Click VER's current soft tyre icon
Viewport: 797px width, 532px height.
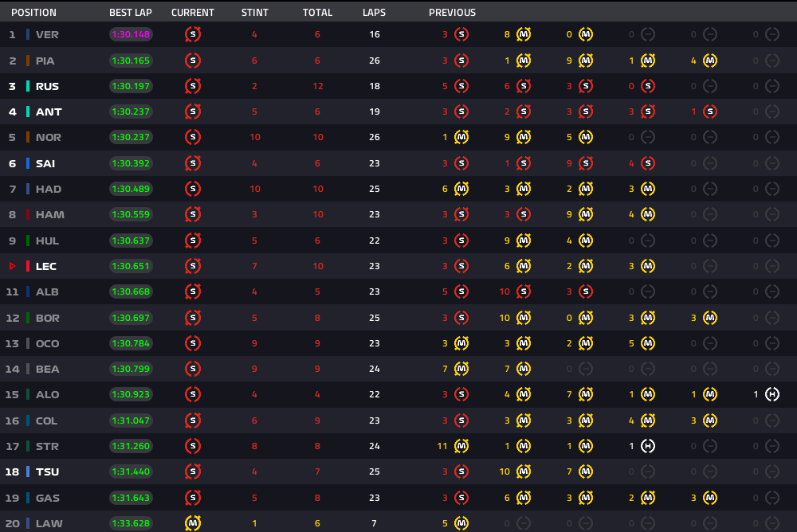[x=192, y=35]
